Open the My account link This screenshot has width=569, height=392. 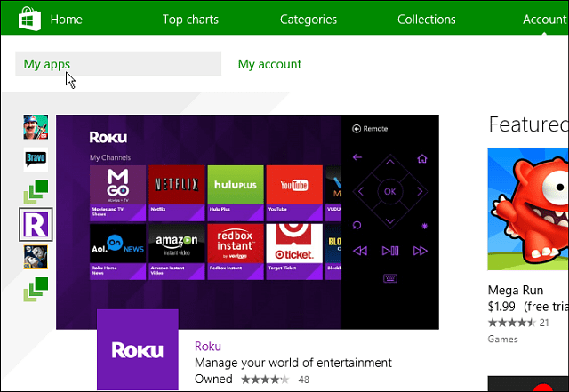(x=269, y=64)
